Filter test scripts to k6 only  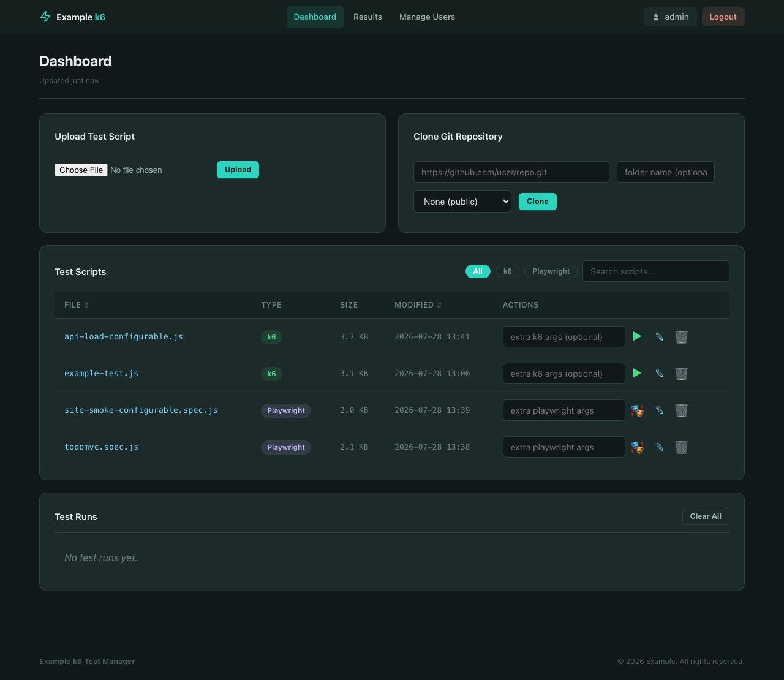coord(507,271)
